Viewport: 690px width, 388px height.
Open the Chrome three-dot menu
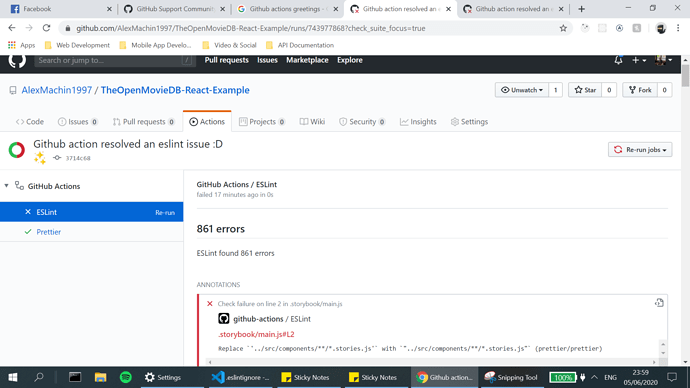click(x=678, y=28)
